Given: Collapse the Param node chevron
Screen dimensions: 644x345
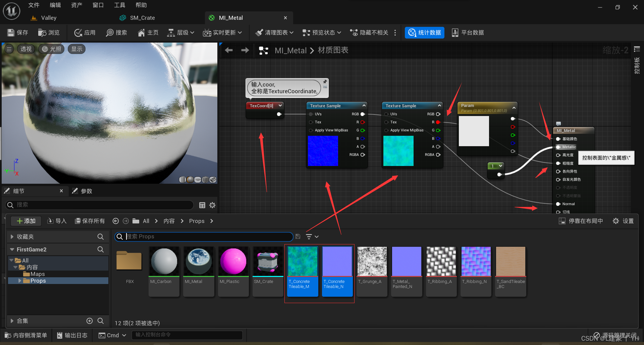Looking at the screenshot, I should [x=514, y=108].
